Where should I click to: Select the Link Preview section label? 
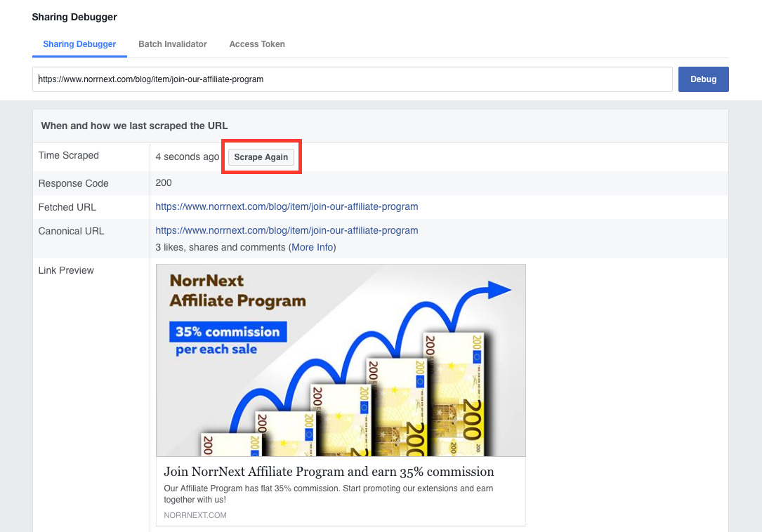(65, 270)
